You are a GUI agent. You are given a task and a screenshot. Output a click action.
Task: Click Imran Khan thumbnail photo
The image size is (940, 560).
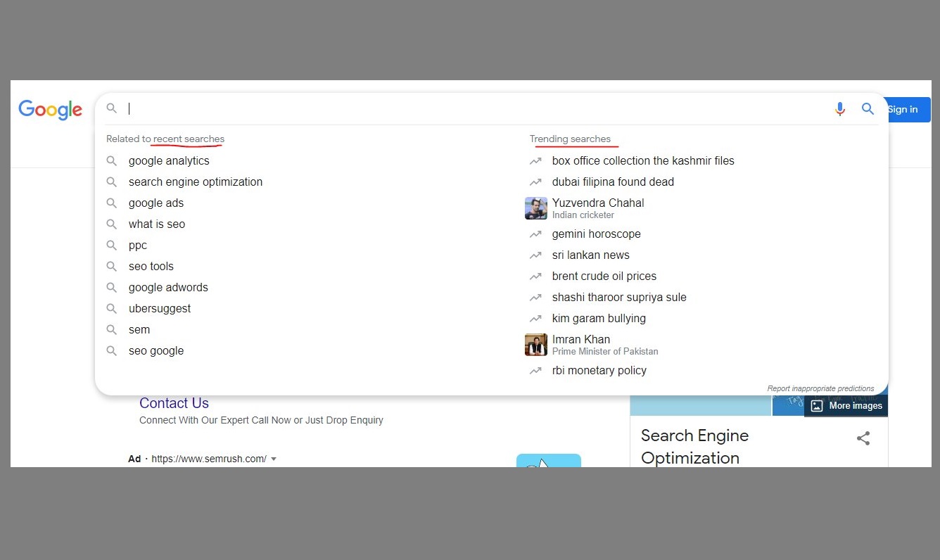536,345
